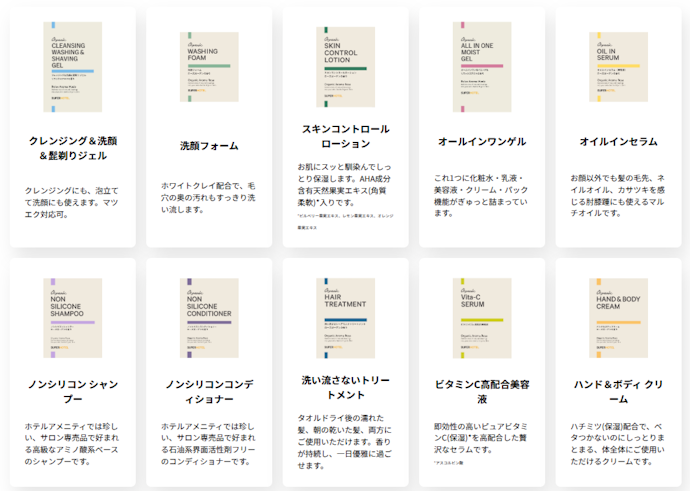Click the Washing Foam product image
The image size is (690, 491).
[209, 67]
